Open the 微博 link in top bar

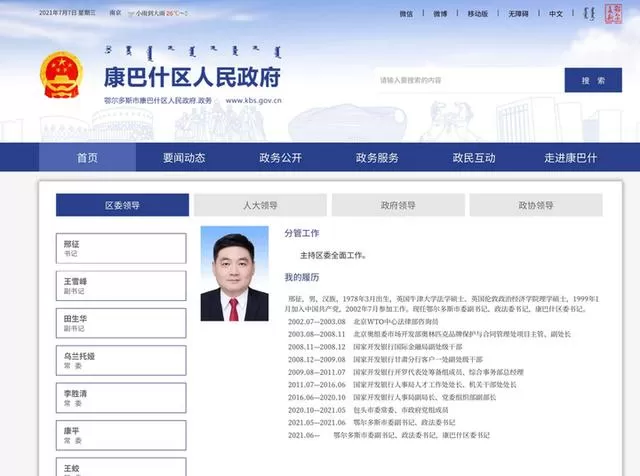click(440, 14)
